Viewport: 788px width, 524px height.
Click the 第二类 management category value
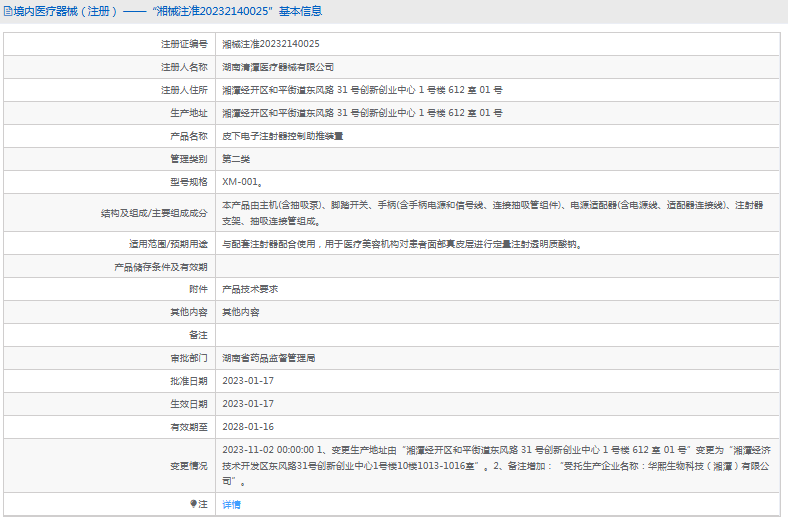click(236, 159)
